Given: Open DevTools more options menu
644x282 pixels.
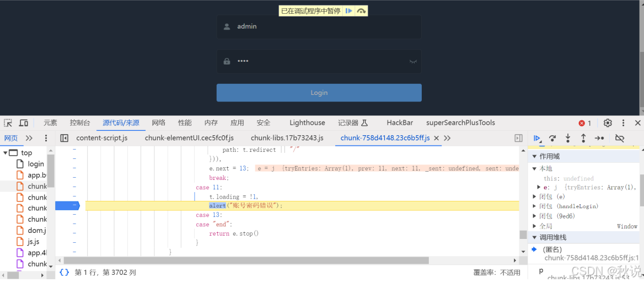Looking at the screenshot, I should (x=623, y=123).
